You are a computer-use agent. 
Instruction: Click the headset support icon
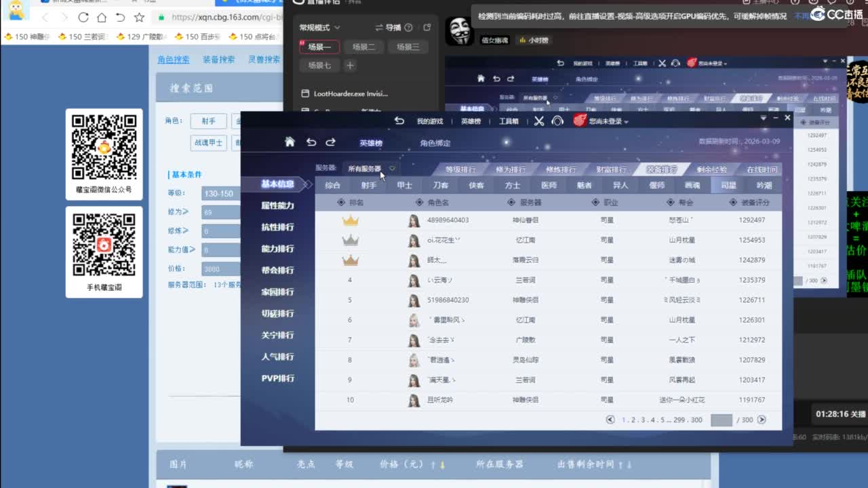(557, 121)
